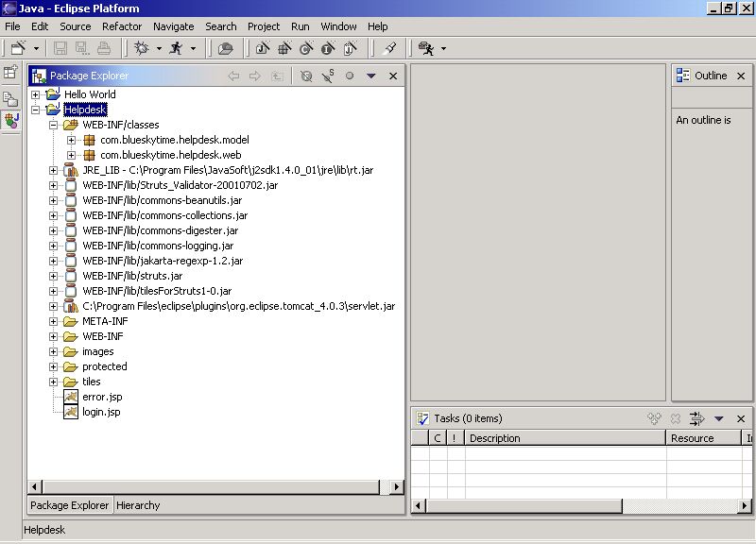Collapse the WEB-INF/classes folder
This screenshot has height=544, width=756.
tap(54, 125)
